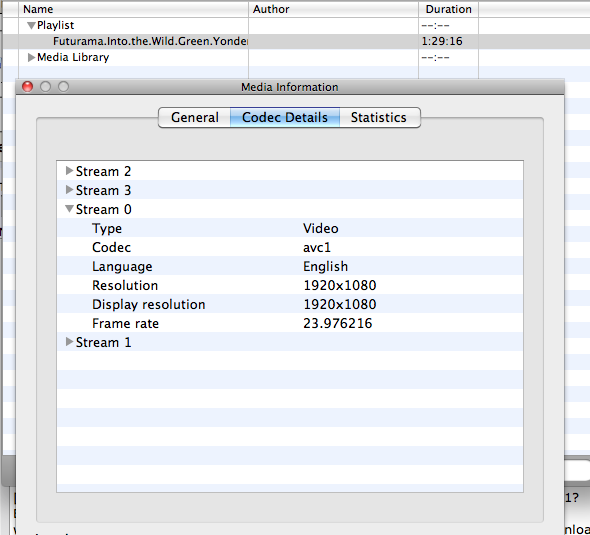This screenshot has width=590, height=535.
Task: Select the Media Library row label
Action: click(73, 57)
